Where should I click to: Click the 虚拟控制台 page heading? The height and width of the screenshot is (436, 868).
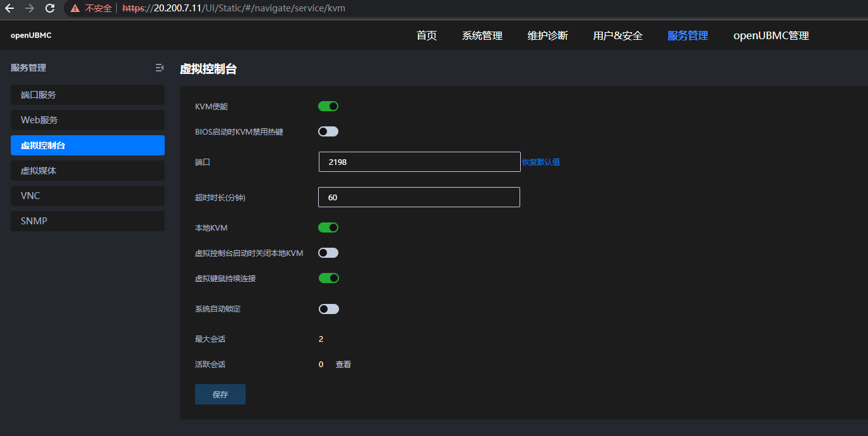pos(208,69)
